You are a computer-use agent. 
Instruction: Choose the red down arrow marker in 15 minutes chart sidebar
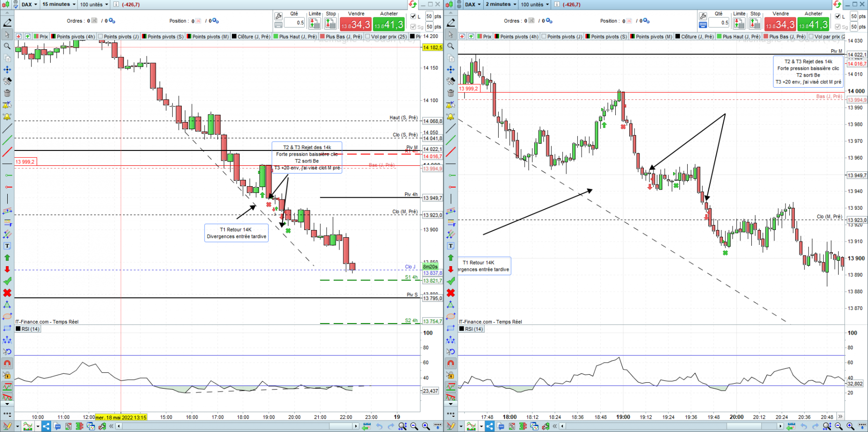point(7,269)
